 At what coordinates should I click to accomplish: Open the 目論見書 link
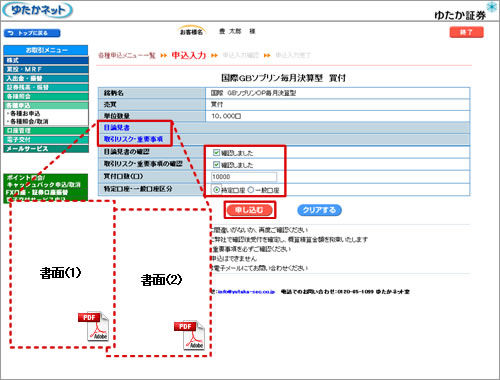point(116,127)
